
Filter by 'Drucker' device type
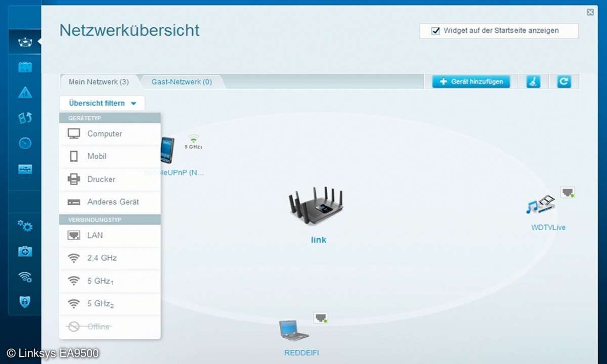[110, 179]
